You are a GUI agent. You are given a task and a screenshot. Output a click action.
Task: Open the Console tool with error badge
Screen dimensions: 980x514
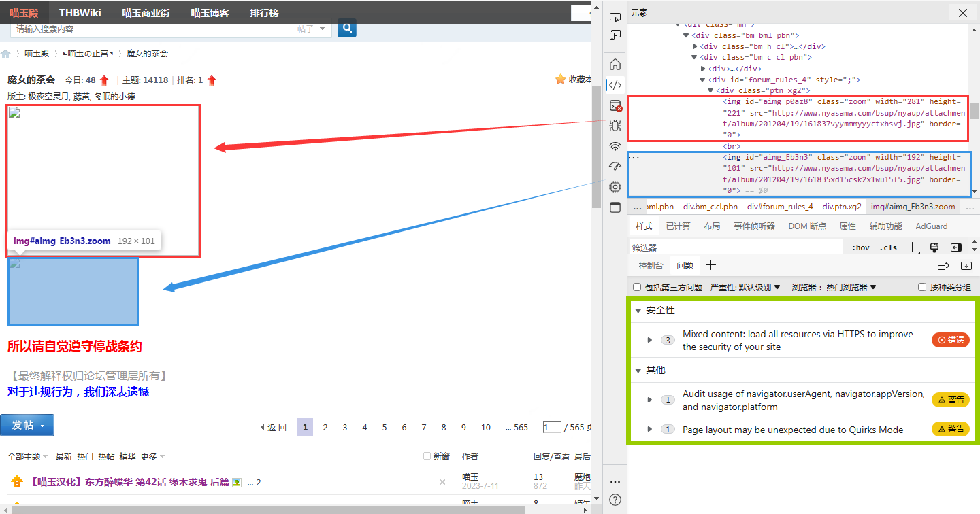point(615,105)
